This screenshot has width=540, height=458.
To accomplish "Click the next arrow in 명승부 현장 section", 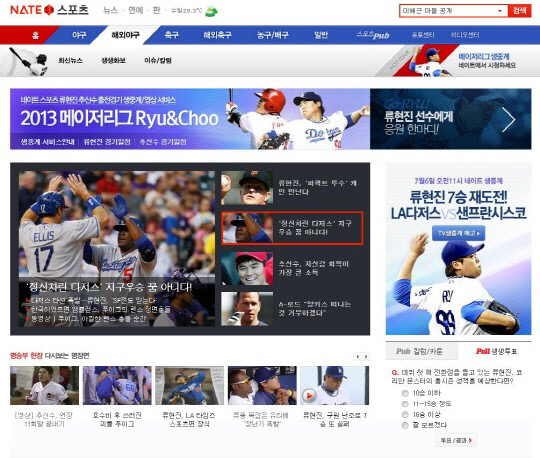I will (366, 356).
